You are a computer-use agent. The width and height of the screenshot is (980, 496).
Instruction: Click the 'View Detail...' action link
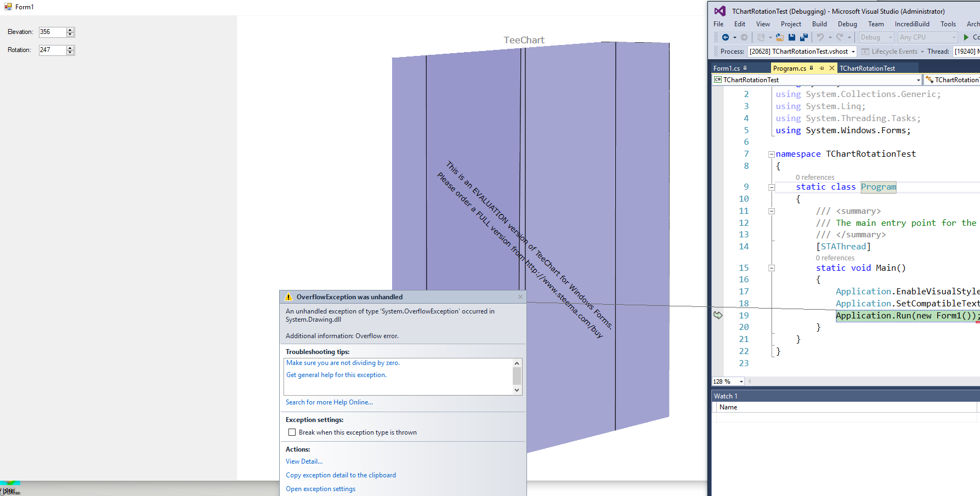coord(304,461)
